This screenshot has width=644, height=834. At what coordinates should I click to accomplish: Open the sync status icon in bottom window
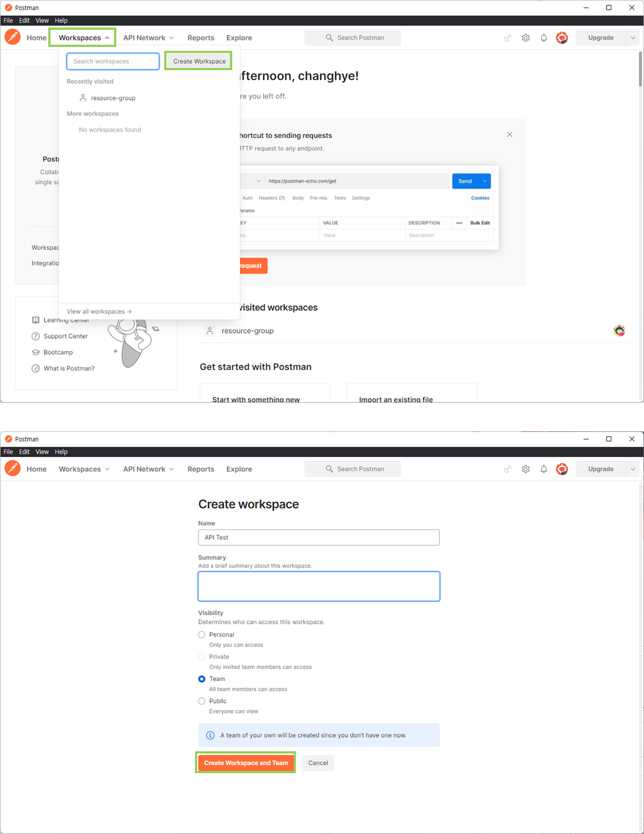point(507,469)
